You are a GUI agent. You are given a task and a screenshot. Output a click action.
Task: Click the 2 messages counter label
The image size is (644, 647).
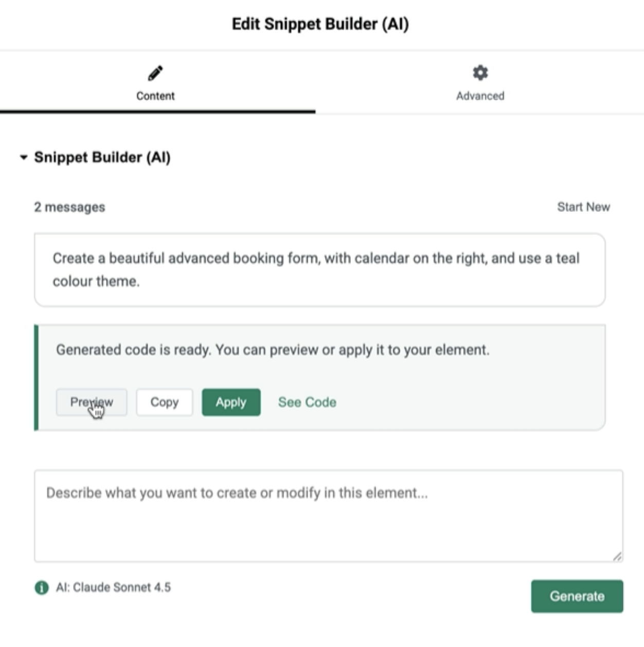coord(68,207)
